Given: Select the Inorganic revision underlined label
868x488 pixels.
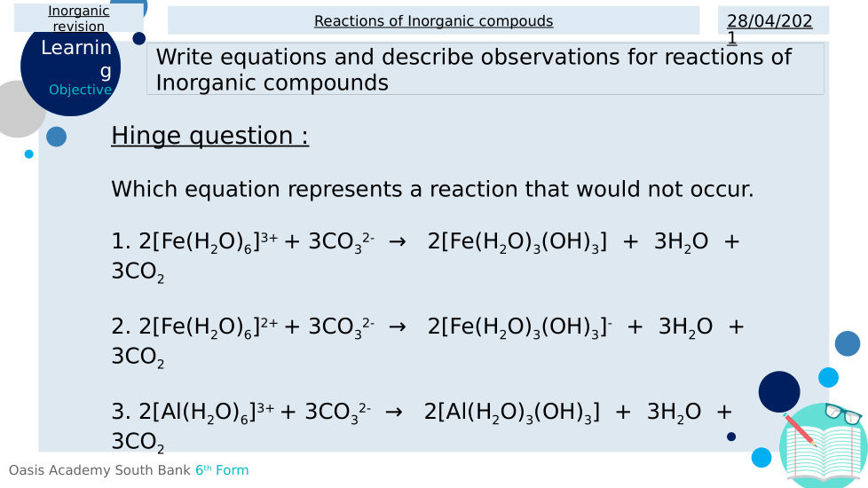Looking at the screenshot, I should [79, 19].
